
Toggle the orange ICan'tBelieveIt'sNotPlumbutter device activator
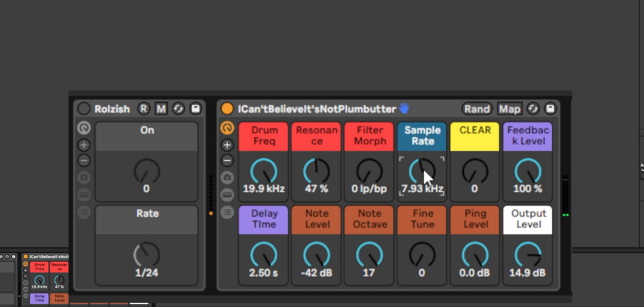pos(227,108)
